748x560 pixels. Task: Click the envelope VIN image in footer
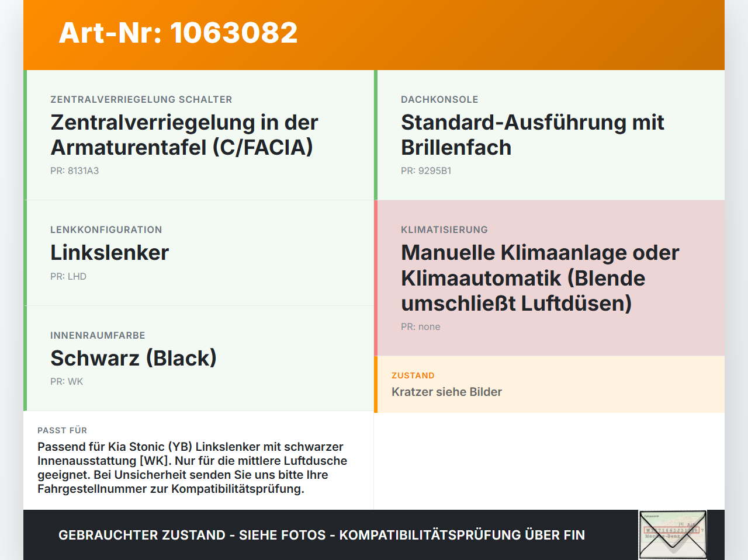(x=673, y=535)
